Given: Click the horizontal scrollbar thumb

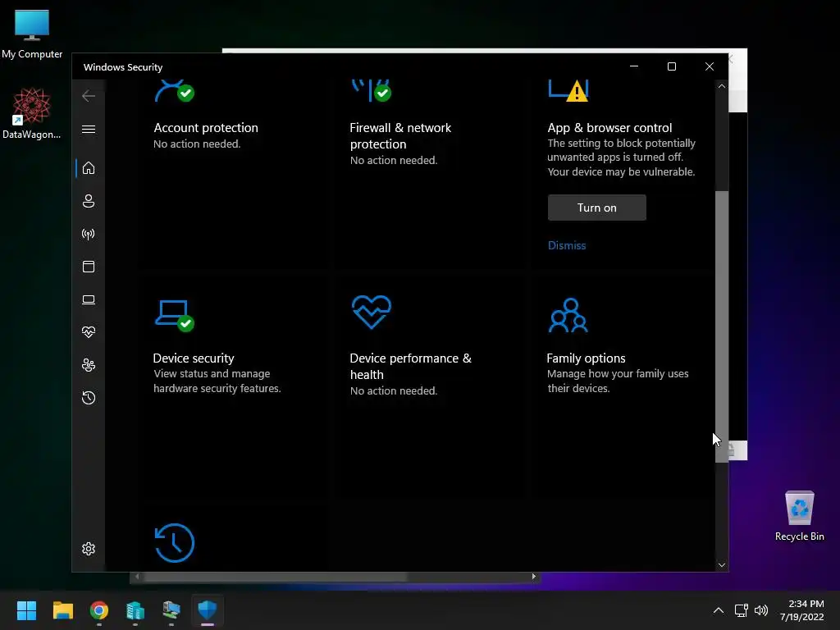Looking at the screenshot, I should [276, 577].
